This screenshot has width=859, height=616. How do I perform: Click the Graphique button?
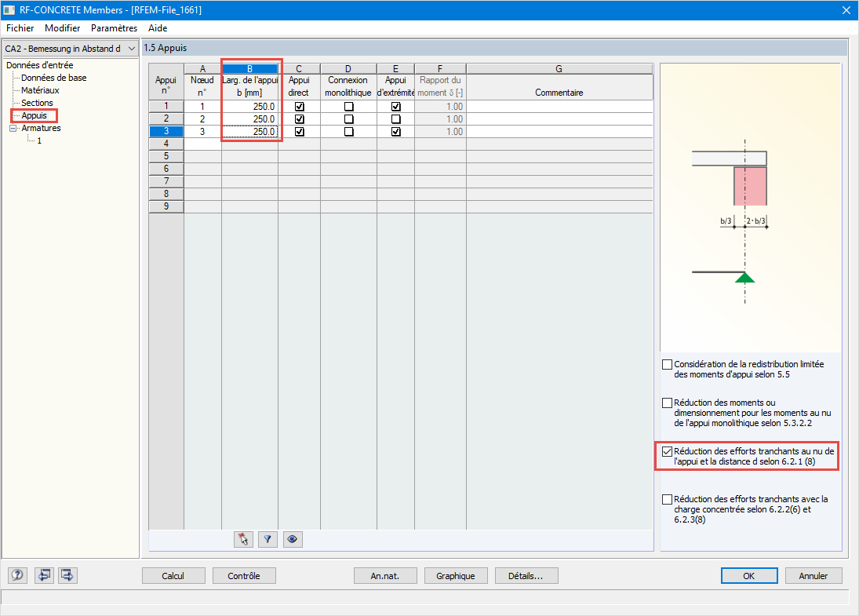tap(456, 576)
